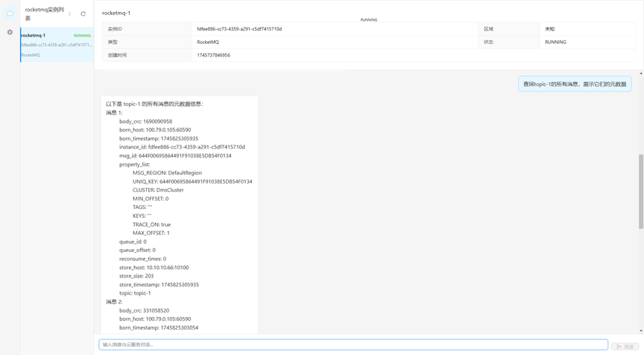Click instance ID value fdfee886-cc73-4359-a291-c5df7415710d in table

coord(239,29)
